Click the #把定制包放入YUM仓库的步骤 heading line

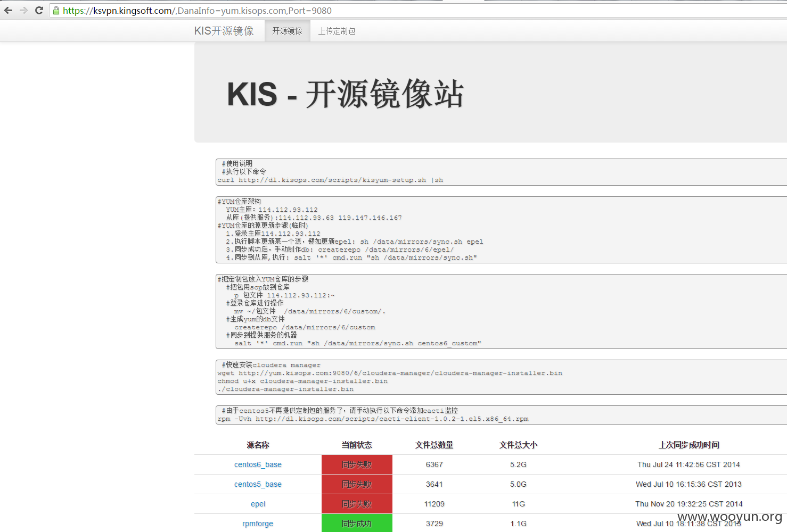(263, 279)
